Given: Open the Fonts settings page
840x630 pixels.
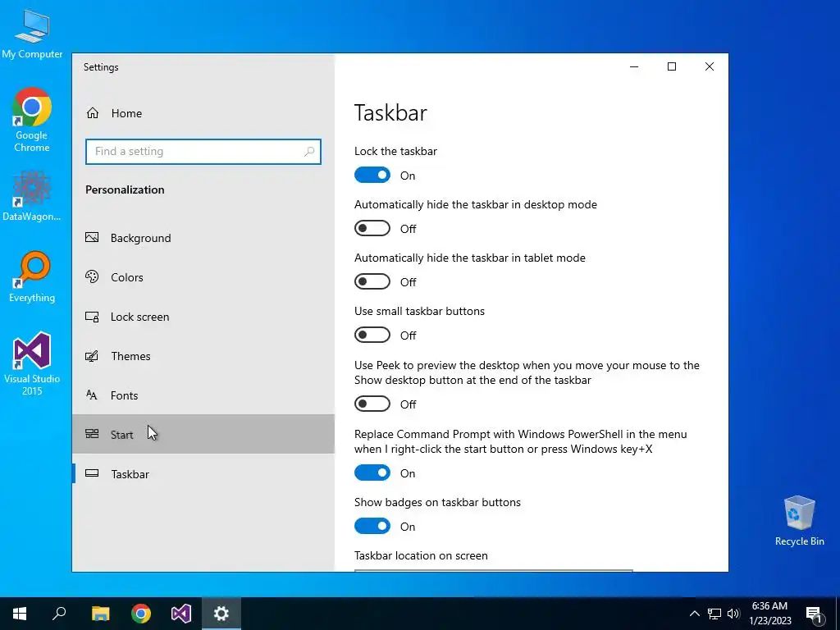Looking at the screenshot, I should (203, 395).
